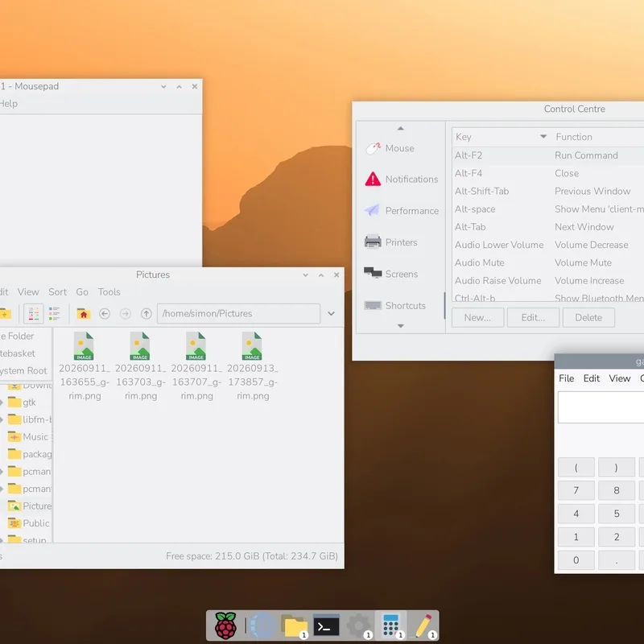Open calculator View menu
The image size is (644, 644).
tap(619, 378)
